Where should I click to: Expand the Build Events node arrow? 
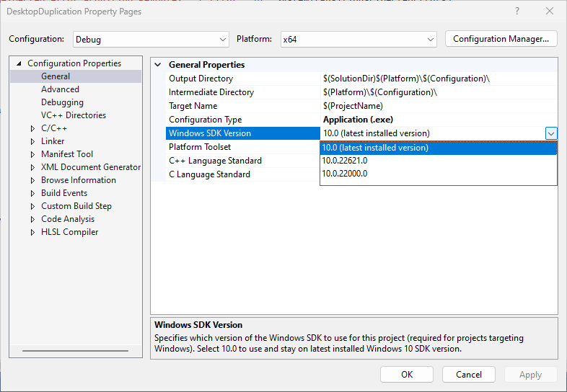click(x=32, y=193)
